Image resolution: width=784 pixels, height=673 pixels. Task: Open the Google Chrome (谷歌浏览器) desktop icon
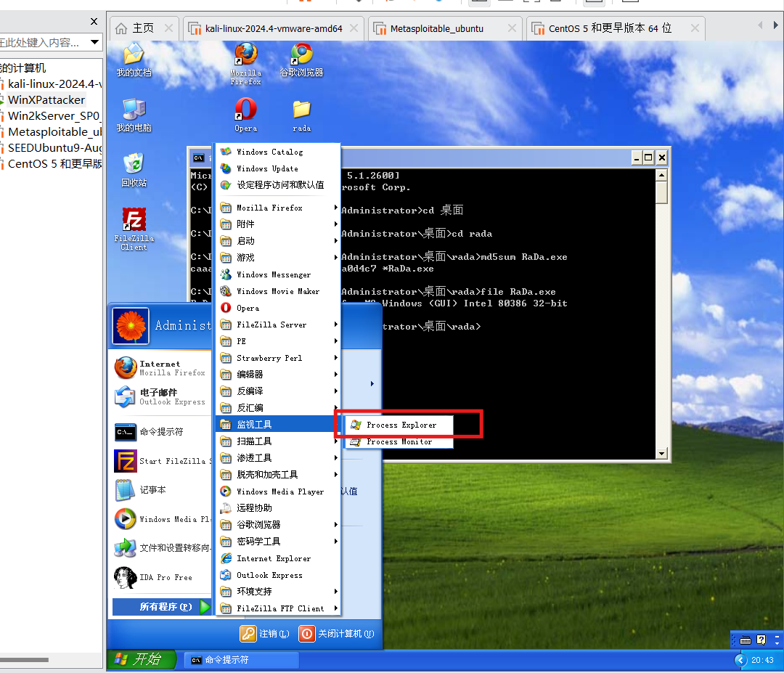(x=301, y=60)
